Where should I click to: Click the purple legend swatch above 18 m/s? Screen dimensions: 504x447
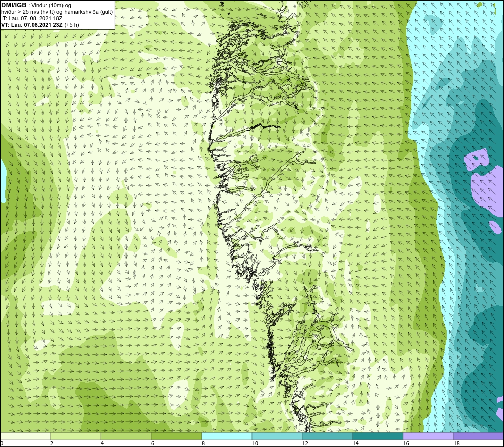[479, 436]
